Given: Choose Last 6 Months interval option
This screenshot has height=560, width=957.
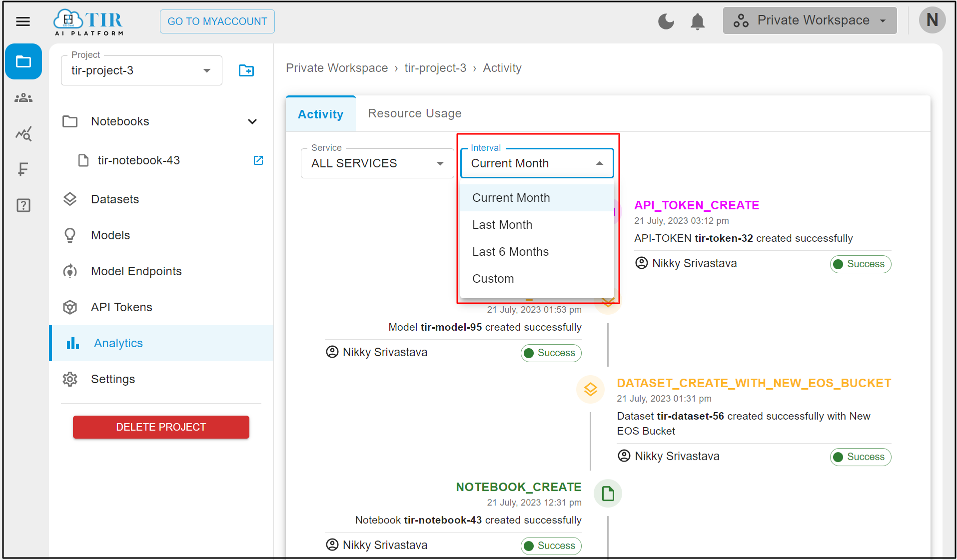Looking at the screenshot, I should 537,252.
